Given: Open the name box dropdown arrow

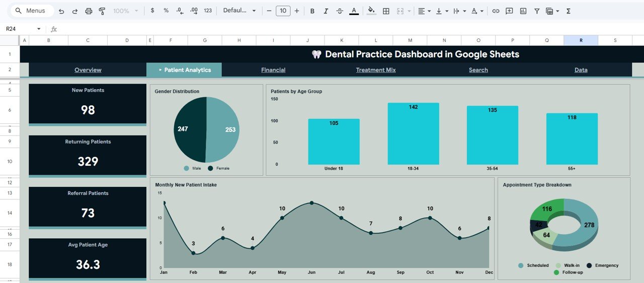Looking at the screenshot, I should (x=39, y=29).
